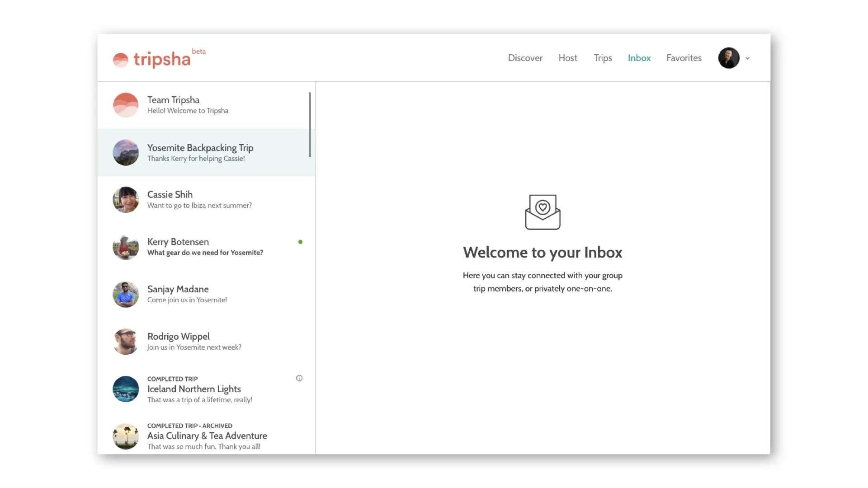This screenshot has width=868, height=488.
Task: Click the Iceland Northern Lights trip image
Action: click(126, 389)
